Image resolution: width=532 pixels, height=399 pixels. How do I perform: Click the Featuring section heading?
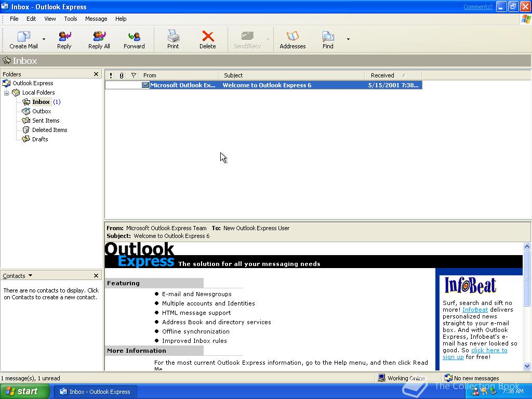point(123,283)
